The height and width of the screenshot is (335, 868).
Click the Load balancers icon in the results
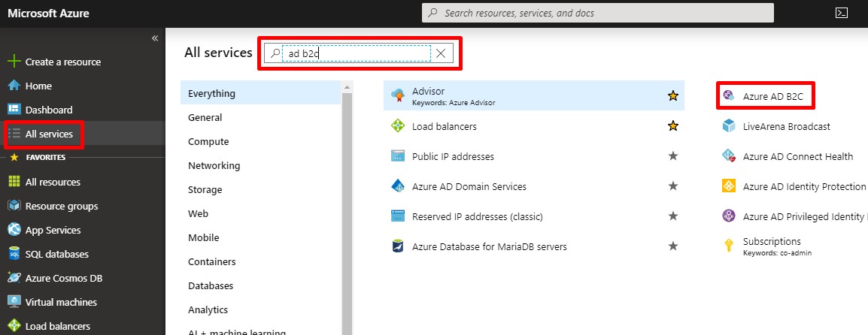pyautogui.click(x=397, y=126)
